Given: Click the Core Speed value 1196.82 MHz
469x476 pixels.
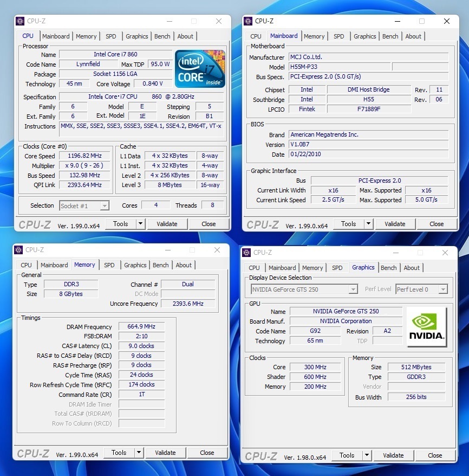Looking at the screenshot, I should pyautogui.click(x=84, y=156).
